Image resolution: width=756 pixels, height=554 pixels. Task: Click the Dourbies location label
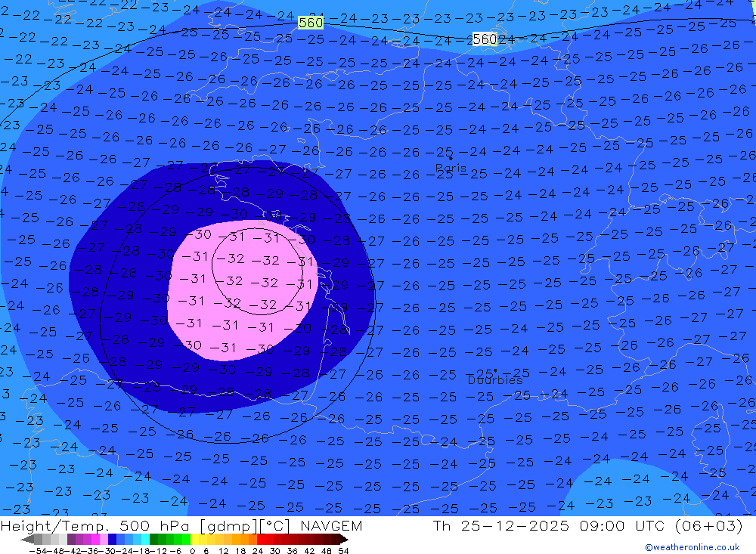click(x=495, y=380)
